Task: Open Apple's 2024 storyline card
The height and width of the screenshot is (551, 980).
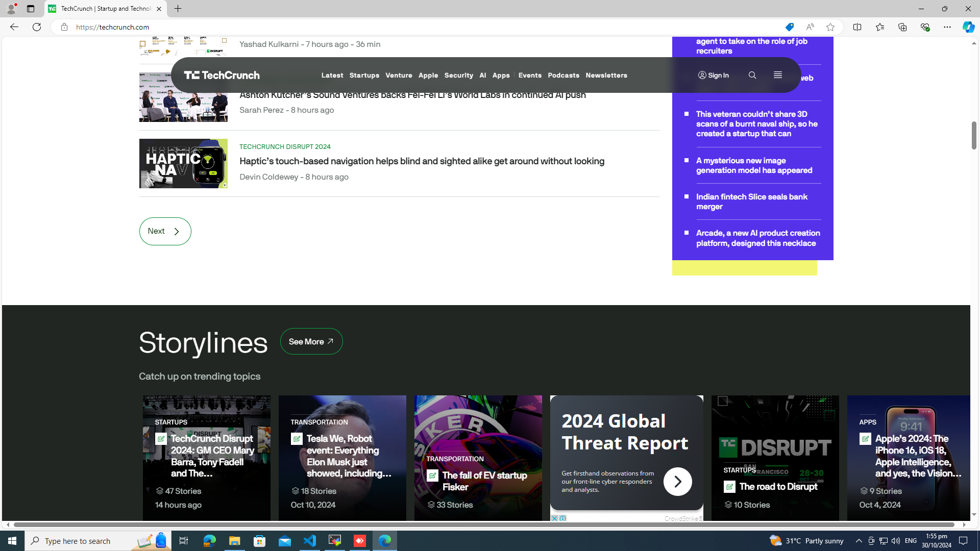Action: (x=909, y=458)
